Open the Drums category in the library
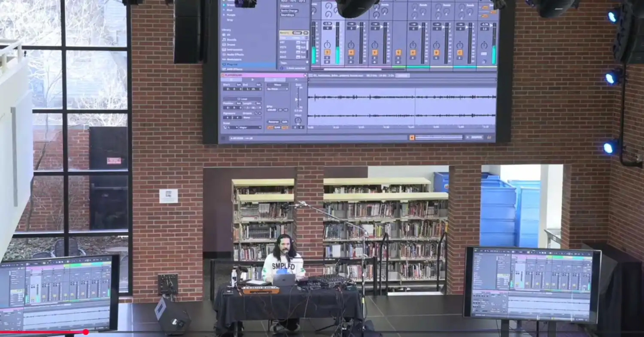This screenshot has width=644, height=337. tap(231, 45)
